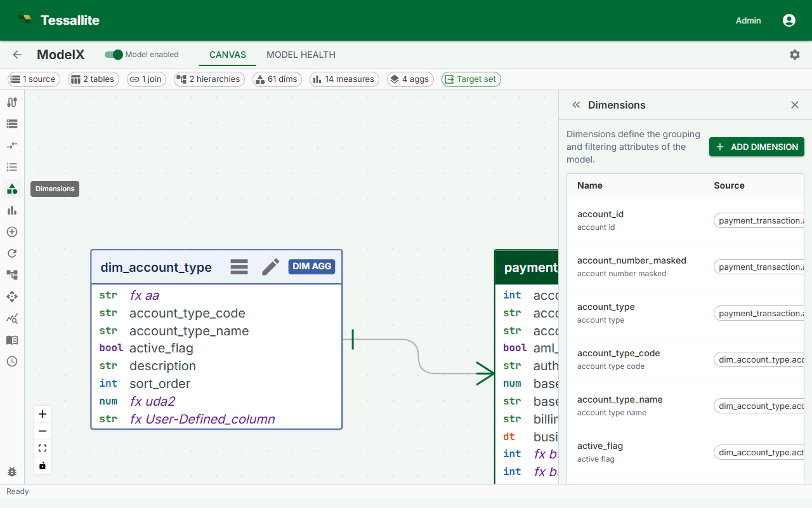Click the 14 measures chip

point(344,79)
